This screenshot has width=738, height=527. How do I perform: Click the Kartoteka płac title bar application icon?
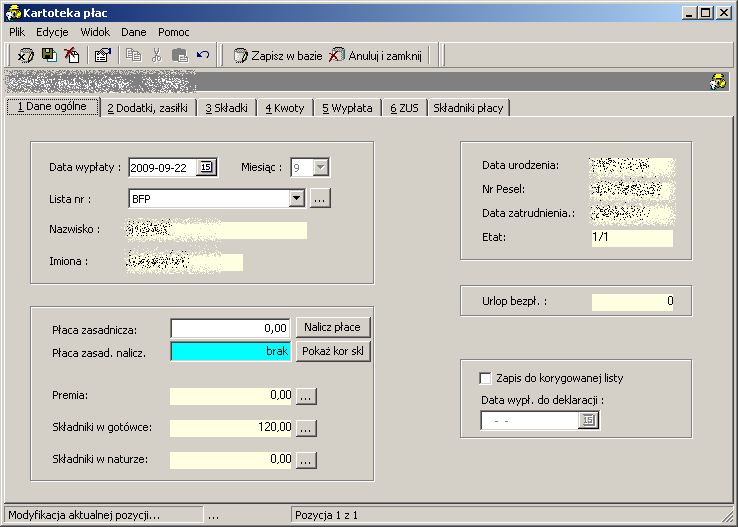13,13
